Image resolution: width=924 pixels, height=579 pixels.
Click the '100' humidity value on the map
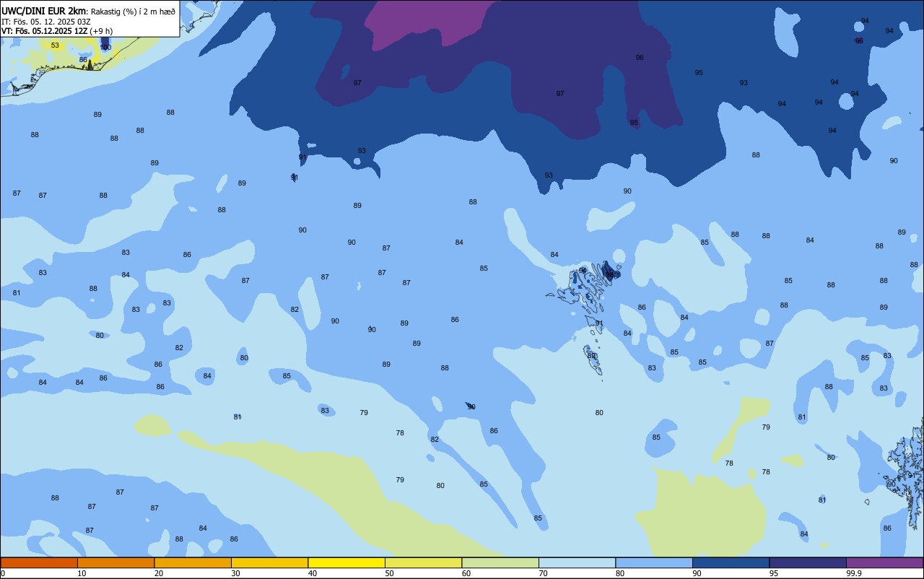click(105, 47)
